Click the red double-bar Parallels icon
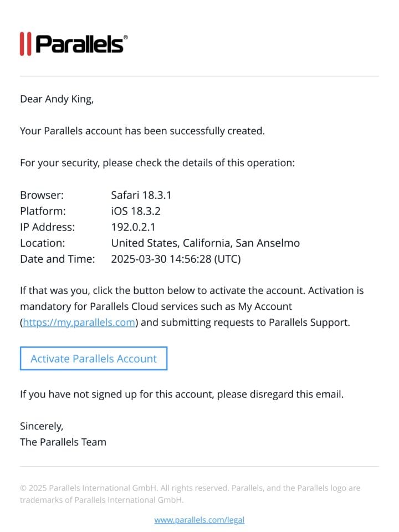 25,44
